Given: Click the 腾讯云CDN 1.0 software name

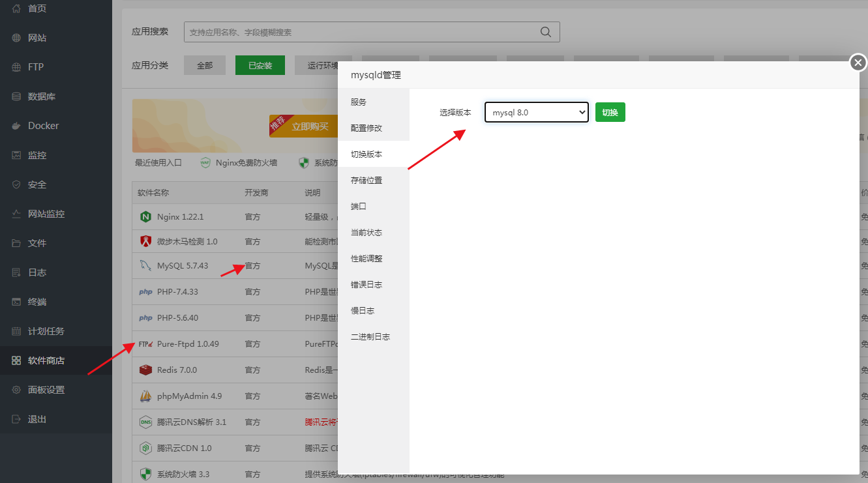Looking at the screenshot, I should pos(185,448).
